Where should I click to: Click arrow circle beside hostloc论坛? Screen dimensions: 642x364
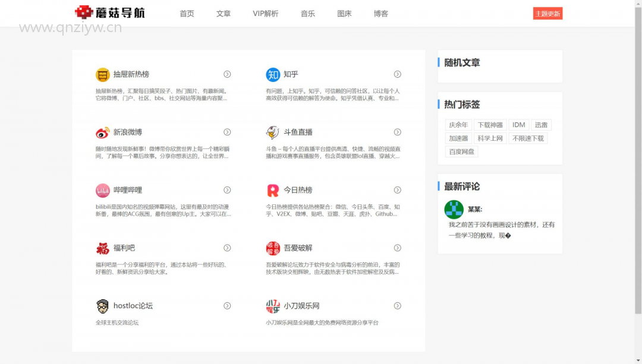(227, 306)
